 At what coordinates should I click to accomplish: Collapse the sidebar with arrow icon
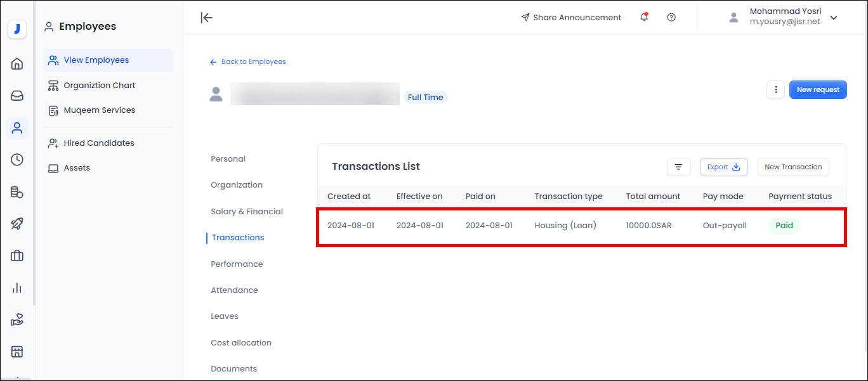point(206,18)
